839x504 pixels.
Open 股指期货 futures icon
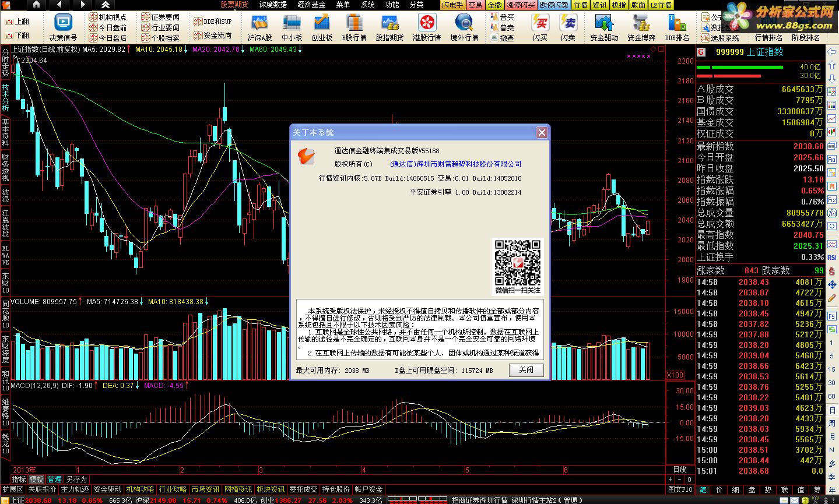click(x=389, y=23)
